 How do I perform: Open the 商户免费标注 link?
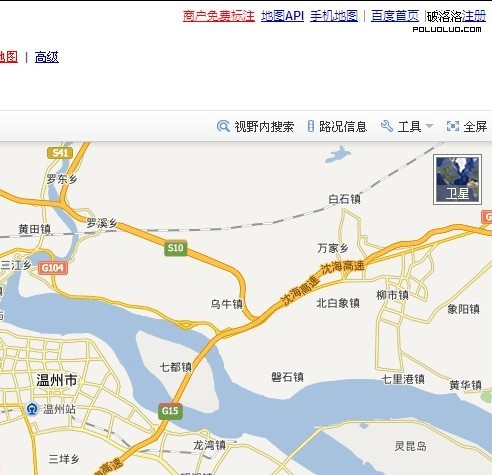219,16
